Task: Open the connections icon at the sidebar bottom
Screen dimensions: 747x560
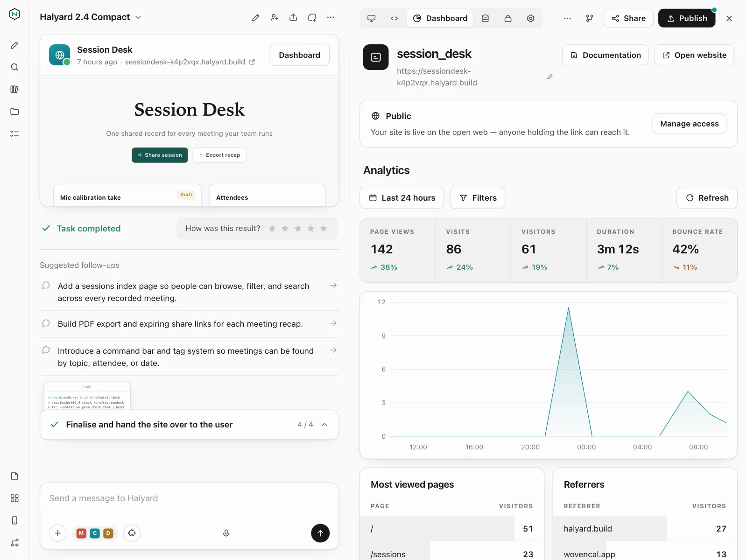Action: 14,543
